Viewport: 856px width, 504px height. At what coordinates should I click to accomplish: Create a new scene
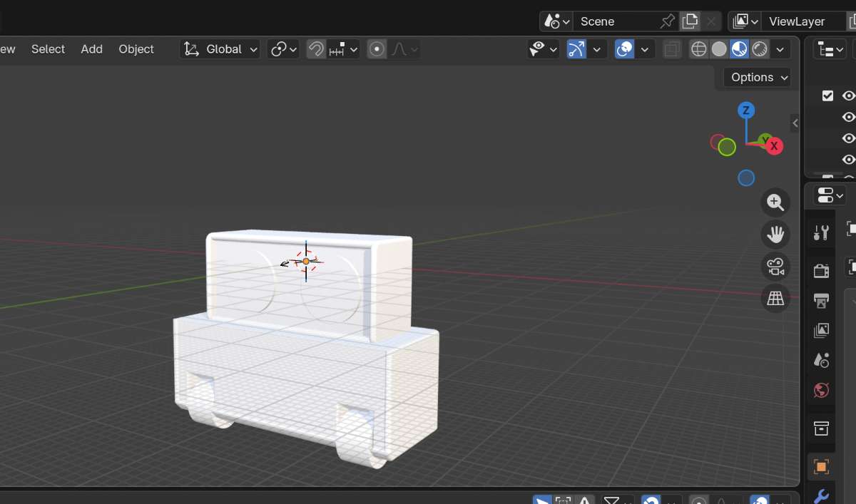click(690, 21)
